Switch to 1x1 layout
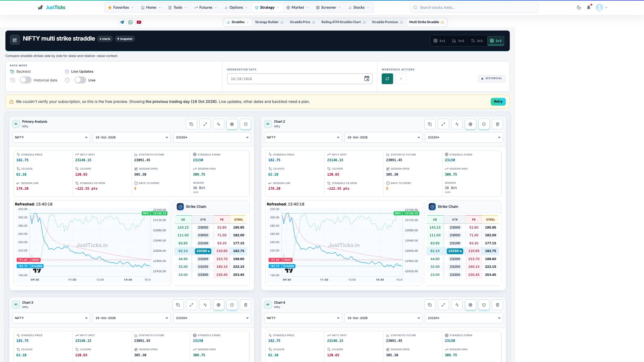This screenshot has height=362, width=644. [x=439, y=41]
